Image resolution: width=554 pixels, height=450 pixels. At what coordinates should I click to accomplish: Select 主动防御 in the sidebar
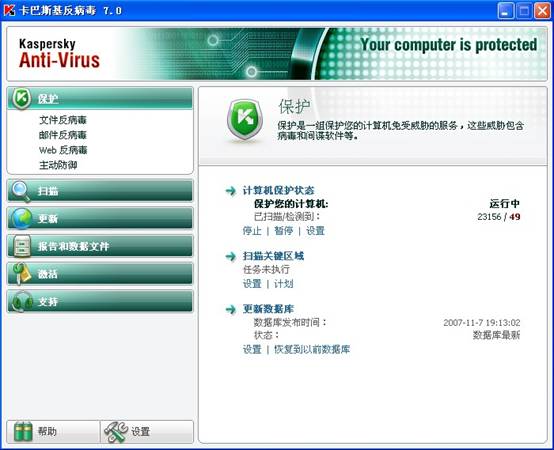[58, 165]
